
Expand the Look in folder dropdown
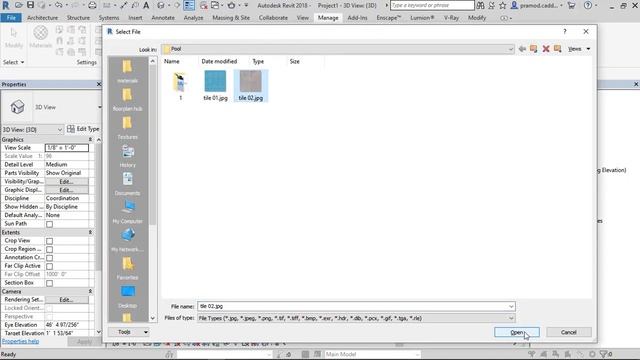(510, 49)
